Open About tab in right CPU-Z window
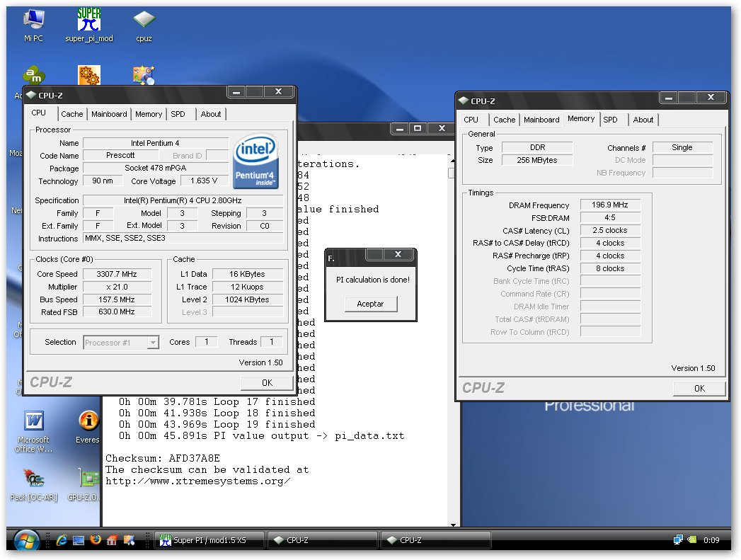Image resolution: width=741 pixels, height=560 pixels. [x=643, y=120]
